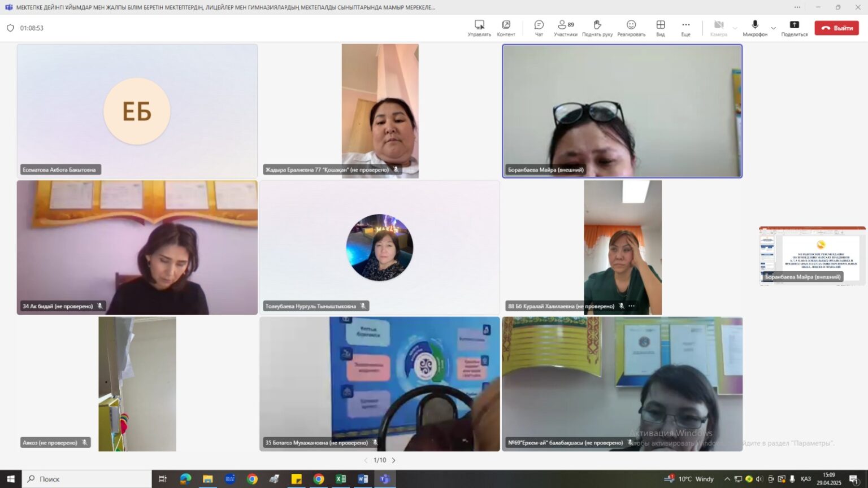This screenshot has height=488, width=868.
Task: Toggle the microphone on or off
Action: tap(754, 28)
